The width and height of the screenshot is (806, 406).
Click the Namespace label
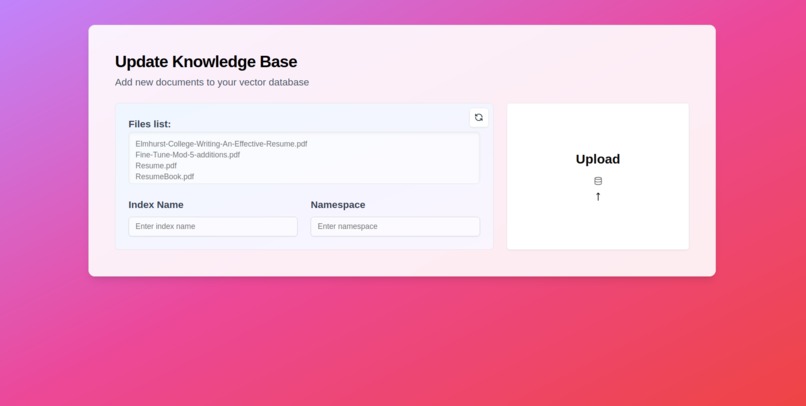[338, 205]
